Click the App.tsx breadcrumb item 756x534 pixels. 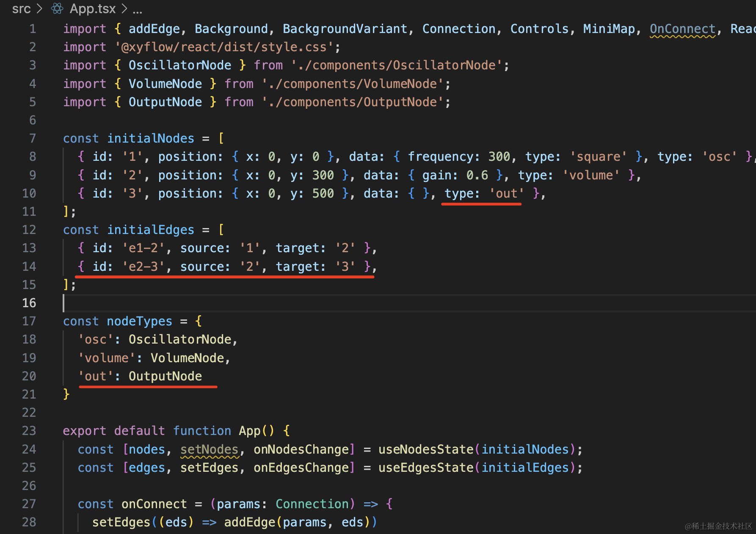point(93,8)
